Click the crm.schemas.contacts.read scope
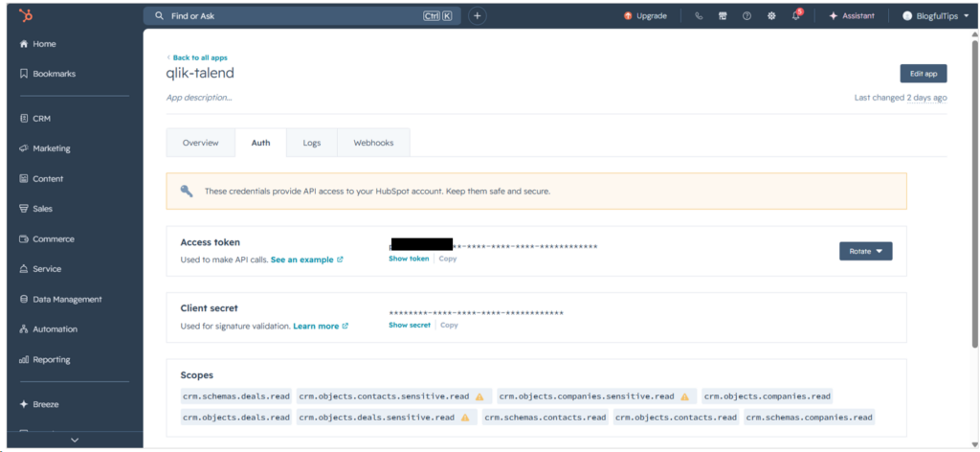The width and height of the screenshot is (980, 452). click(x=545, y=417)
